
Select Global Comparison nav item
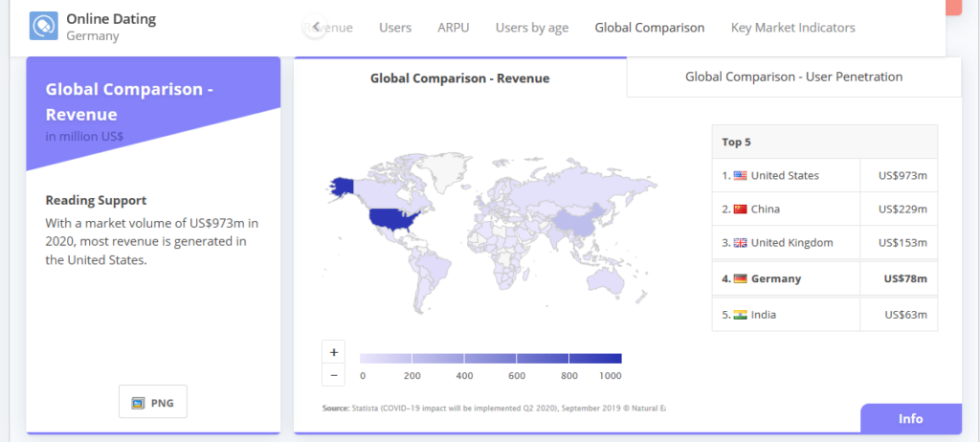tap(650, 28)
